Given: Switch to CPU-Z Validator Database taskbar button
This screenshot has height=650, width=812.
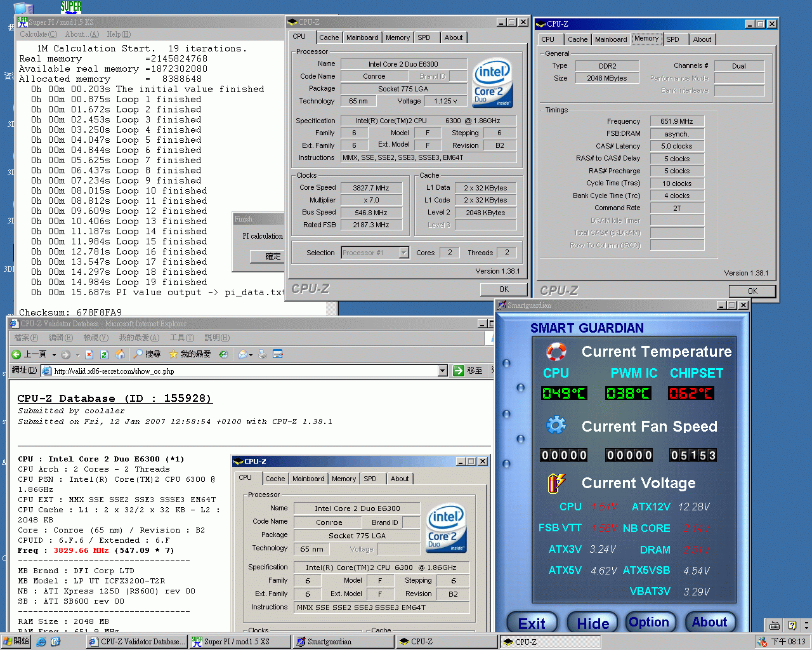Looking at the screenshot, I should pyautogui.click(x=136, y=642).
